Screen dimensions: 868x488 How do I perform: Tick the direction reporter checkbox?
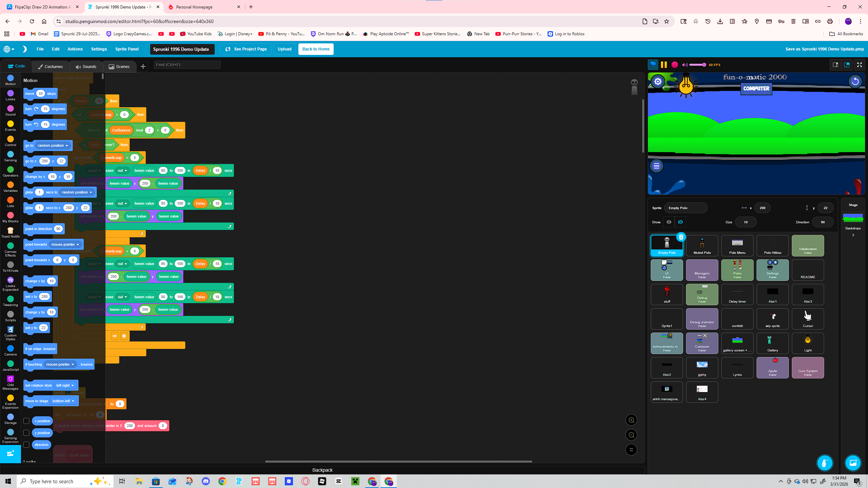(x=26, y=445)
